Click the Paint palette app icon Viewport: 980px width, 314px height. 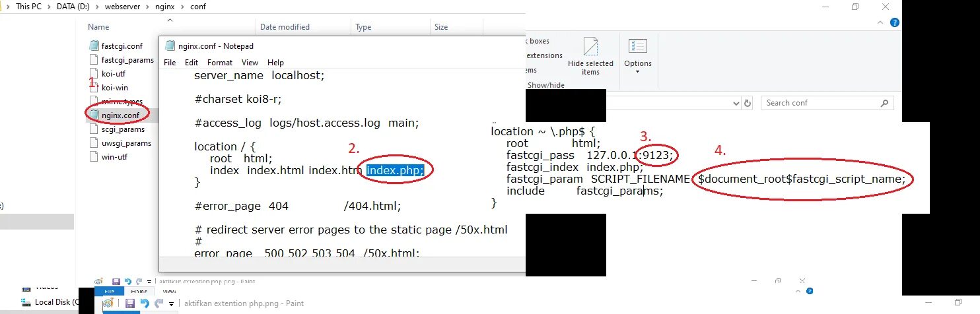pos(108,303)
